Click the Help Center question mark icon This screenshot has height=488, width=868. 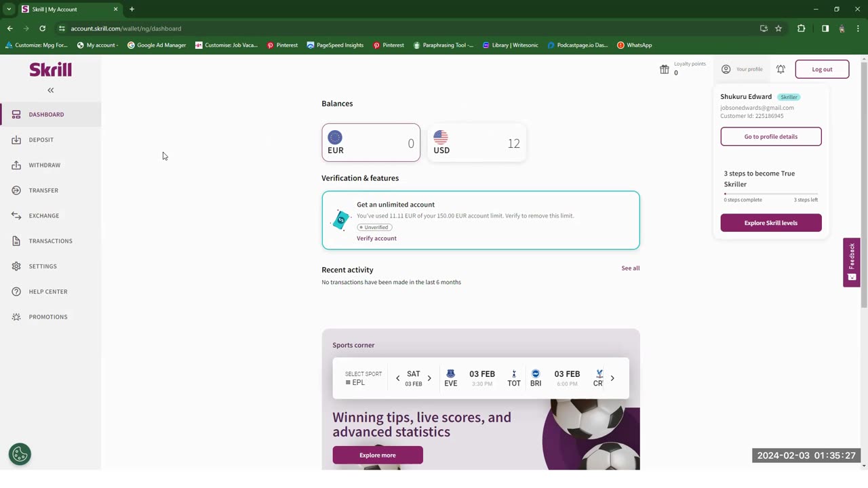tap(16, 291)
